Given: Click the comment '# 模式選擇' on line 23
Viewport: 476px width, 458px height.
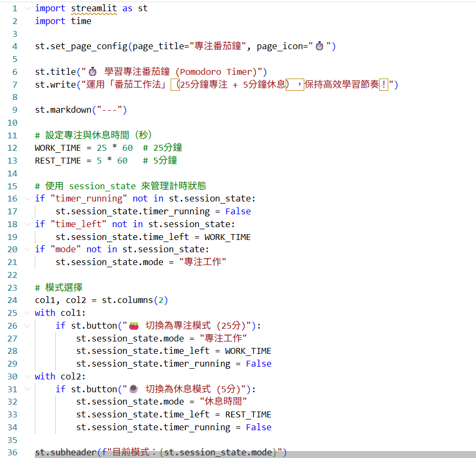Looking at the screenshot, I should click(x=59, y=287).
